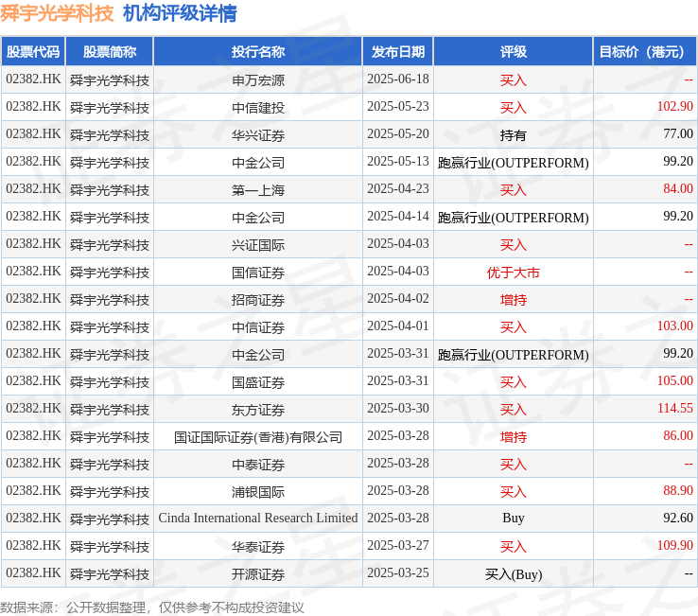The image size is (698, 616).
Task: Click the 股票代码 column header
Action: pos(33,52)
